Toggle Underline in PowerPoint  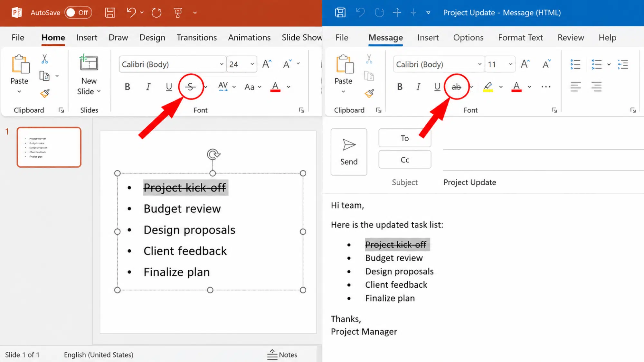169,87
